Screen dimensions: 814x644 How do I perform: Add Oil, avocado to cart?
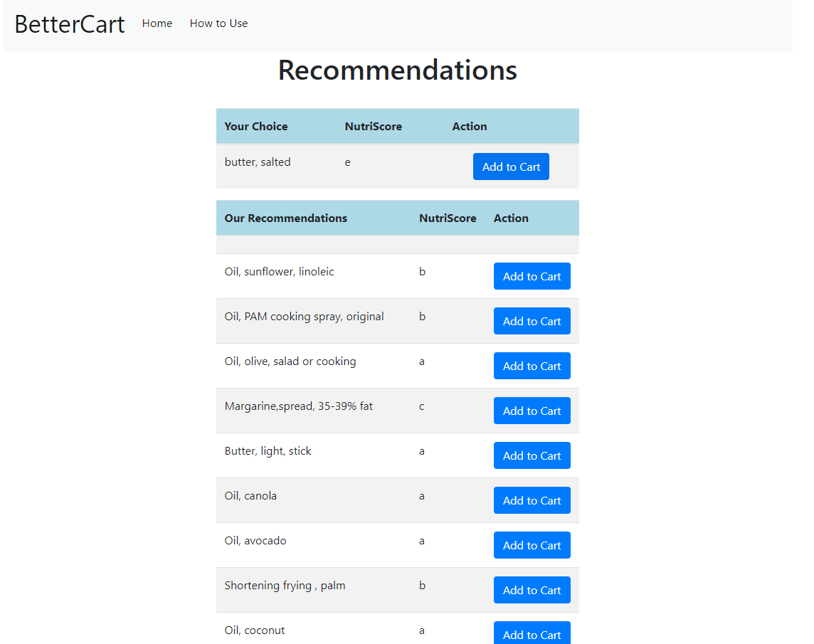pyautogui.click(x=532, y=545)
